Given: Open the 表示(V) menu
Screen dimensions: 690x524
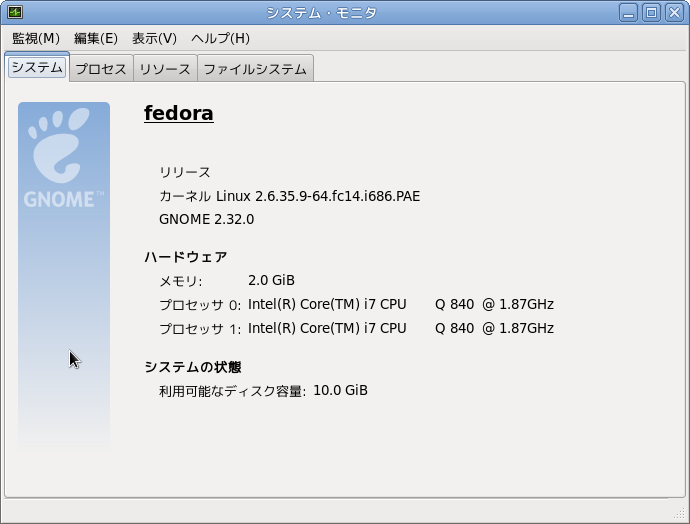Looking at the screenshot, I should 154,38.
